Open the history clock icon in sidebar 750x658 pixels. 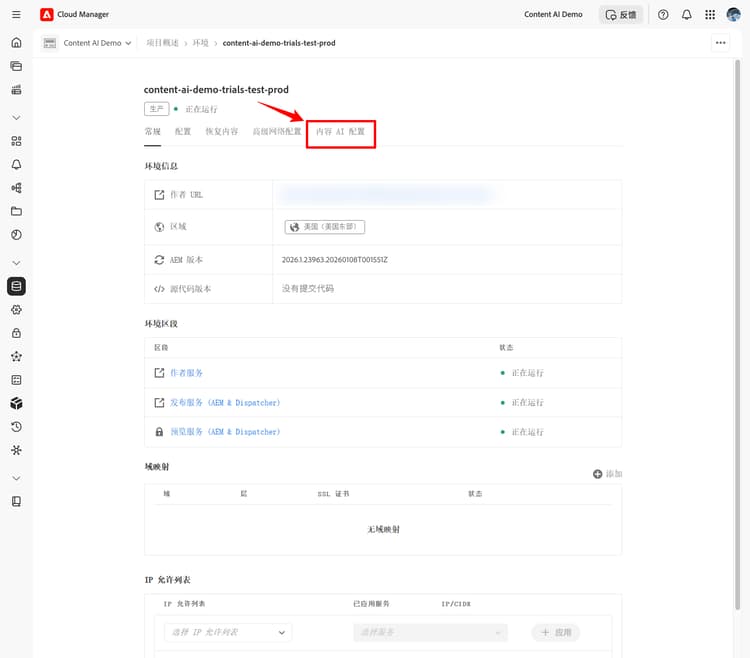[16, 427]
